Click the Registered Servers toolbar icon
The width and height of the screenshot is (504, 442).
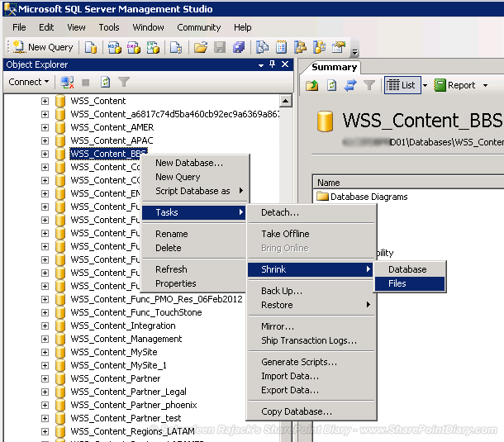262,47
